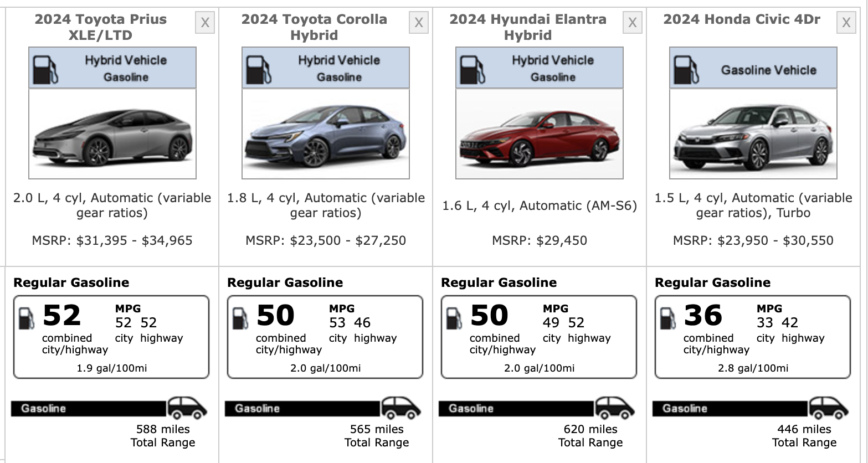
Task: Click the red Hyundai Elantra photo
Action: click(x=540, y=134)
